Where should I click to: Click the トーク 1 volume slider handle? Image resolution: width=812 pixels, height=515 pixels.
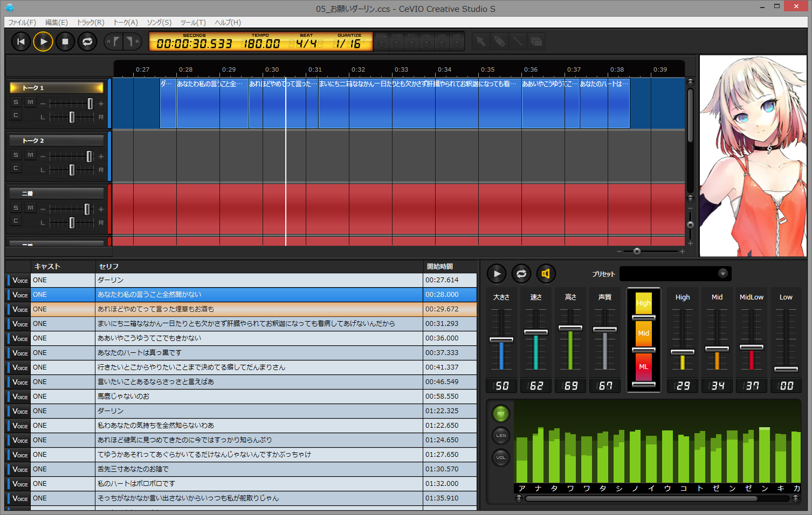pos(90,103)
